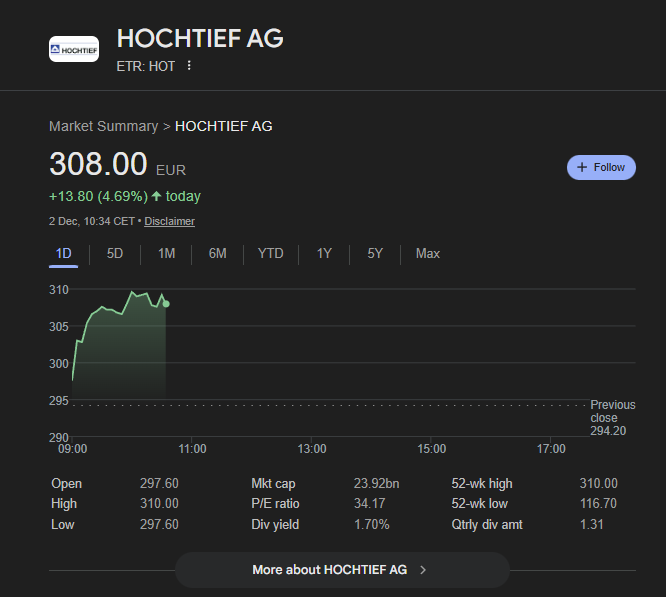Switch to the 5D chart range
Viewport: 666px width, 597px height.
pos(115,253)
